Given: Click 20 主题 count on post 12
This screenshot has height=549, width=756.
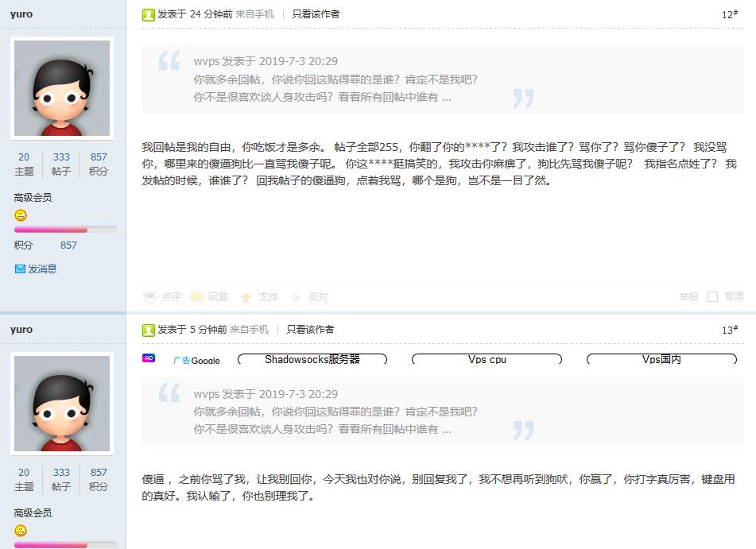Looking at the screenshot, I should [x=24, y=164].
